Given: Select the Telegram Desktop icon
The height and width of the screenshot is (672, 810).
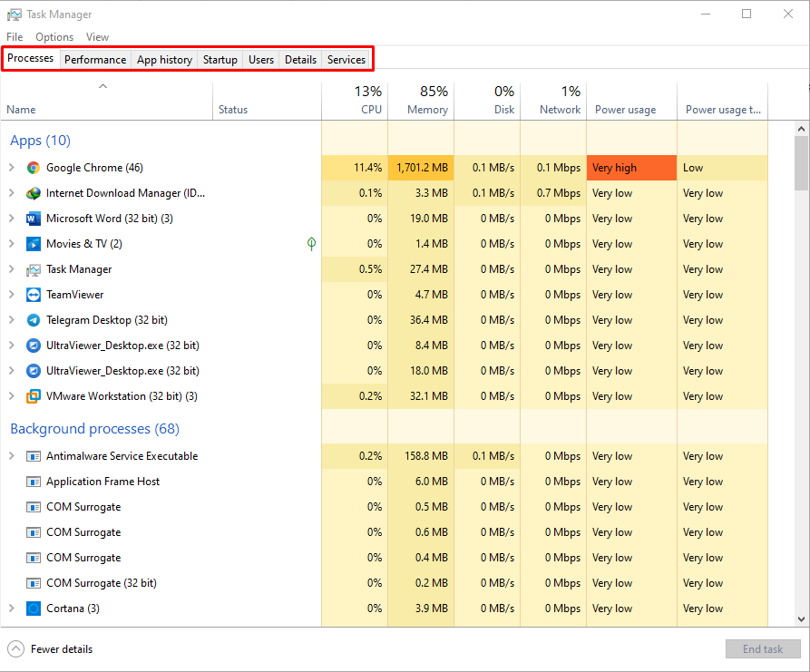Looking at the screenshot, I should 34,320.
